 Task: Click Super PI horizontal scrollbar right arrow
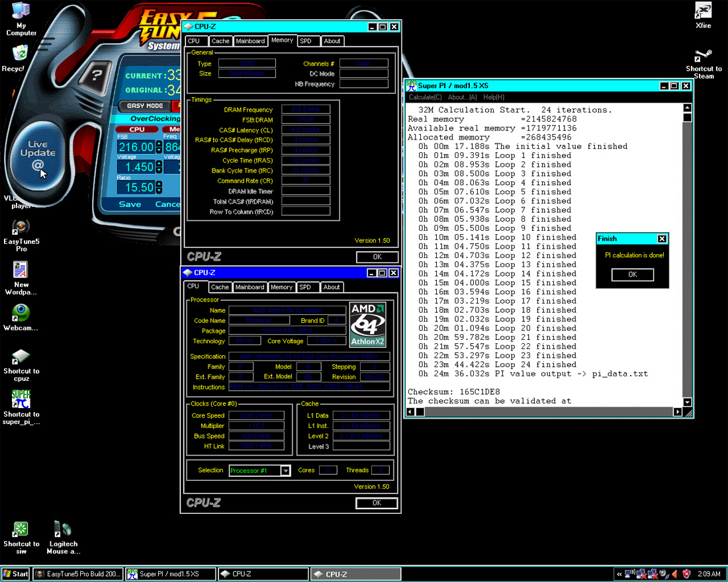click(x=678, y=411)
